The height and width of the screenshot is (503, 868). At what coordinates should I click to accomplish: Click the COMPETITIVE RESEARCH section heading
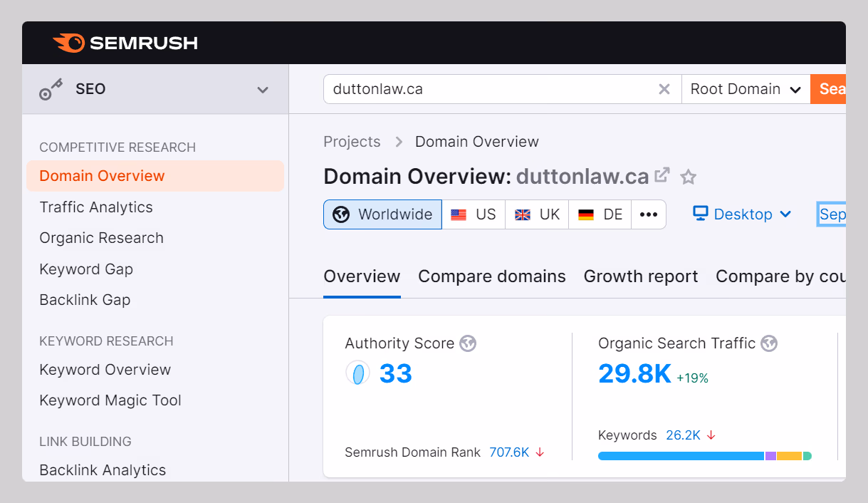point(117,147)
